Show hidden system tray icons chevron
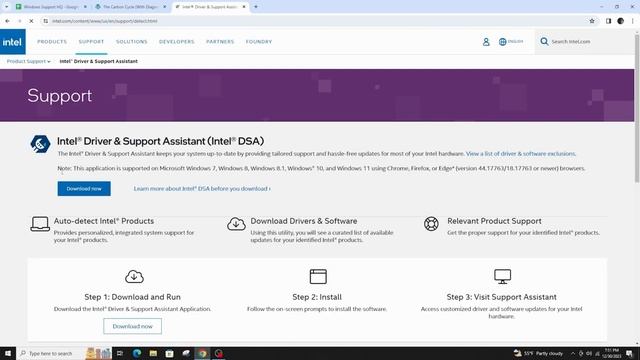This screenshot has height=360, width=640. (x=573, y=353)
